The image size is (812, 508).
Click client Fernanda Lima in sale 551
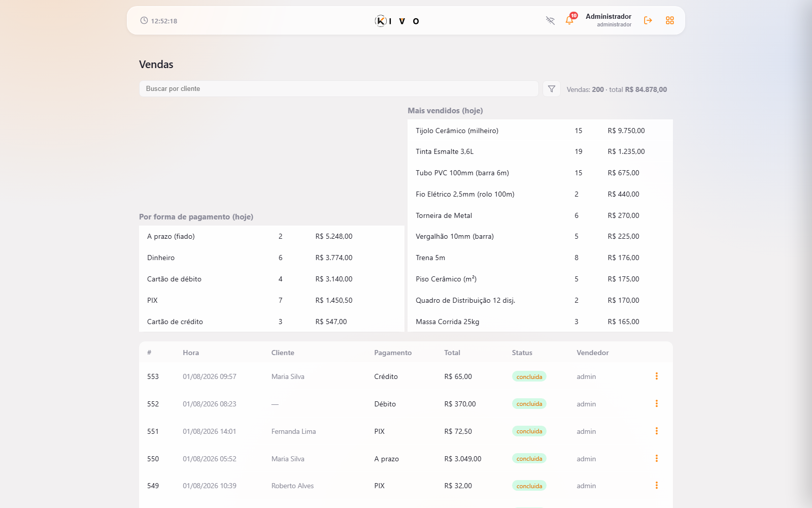293,431
